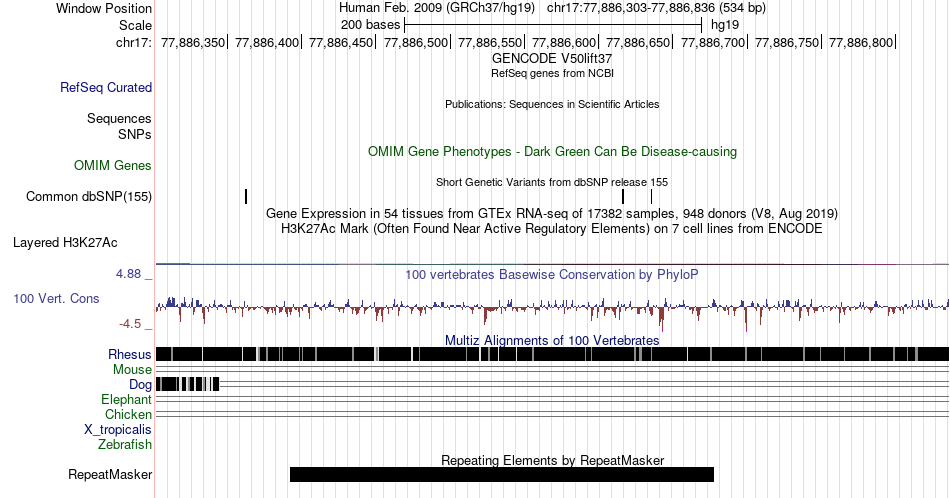Click the 77,886,350 ruler position
This screenshot has width=950, height=498.
pos(193,42)
